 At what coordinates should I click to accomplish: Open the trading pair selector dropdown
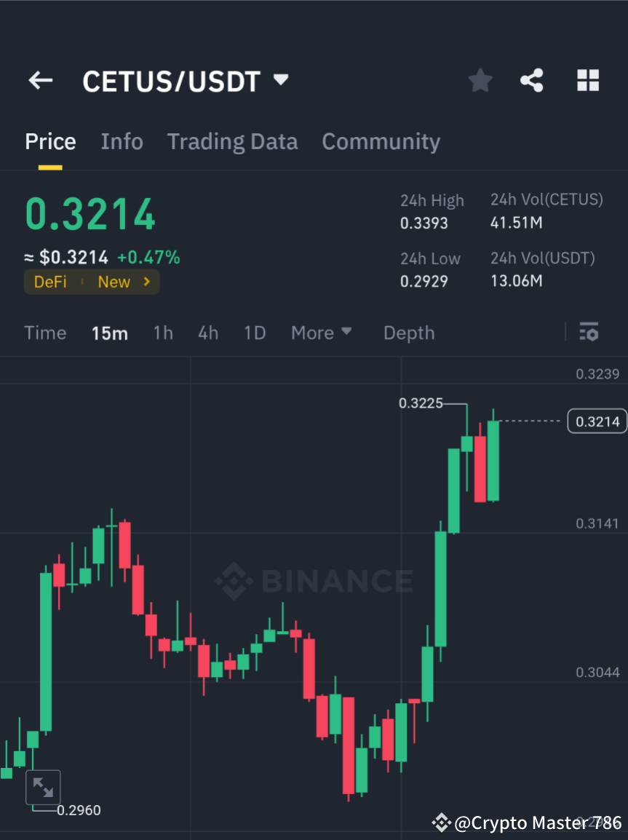point(280,81)
